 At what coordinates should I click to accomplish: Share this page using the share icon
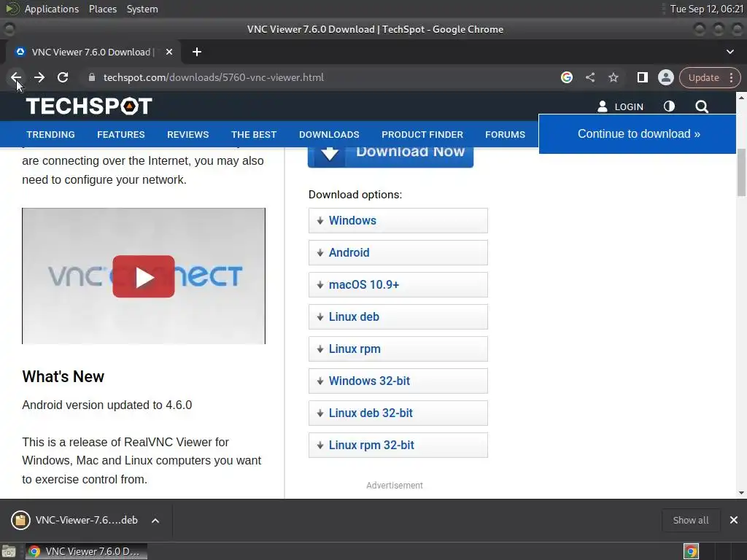tap(589, 77)
